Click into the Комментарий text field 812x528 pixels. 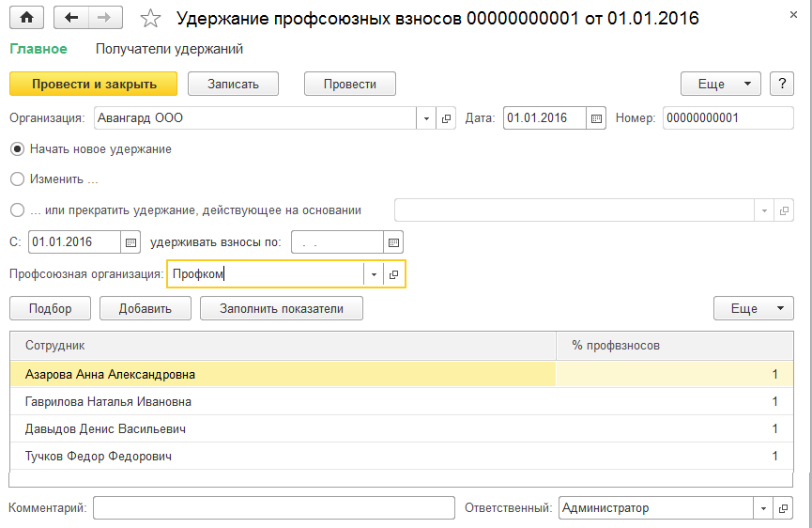coord(273,508)
